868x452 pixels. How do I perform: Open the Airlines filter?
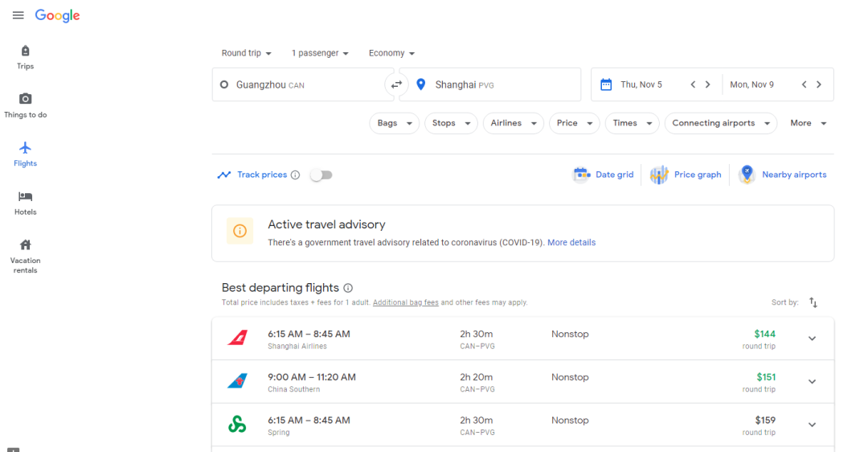coord(513,123)
